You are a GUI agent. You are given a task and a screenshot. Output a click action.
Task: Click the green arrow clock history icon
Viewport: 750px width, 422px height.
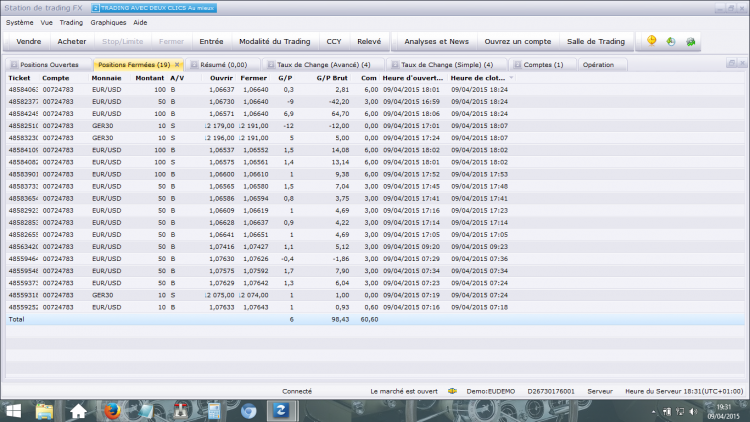(671, 42)
